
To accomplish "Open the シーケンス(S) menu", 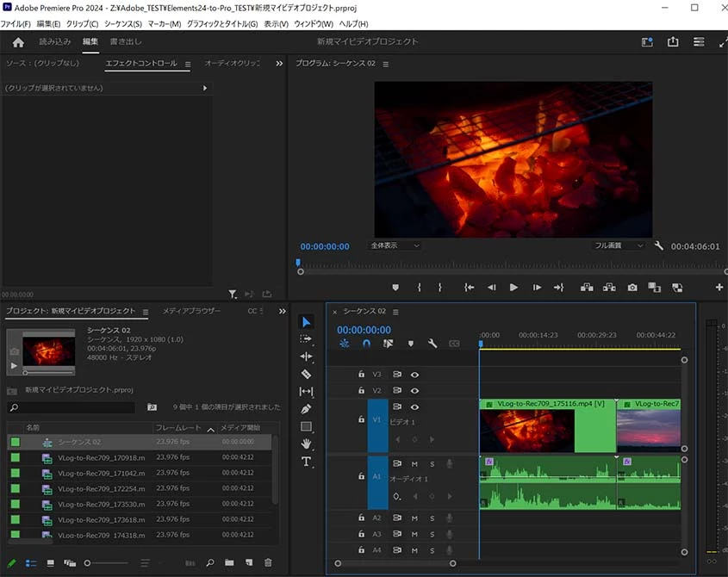I will pyautogui.click(x=122, y=24).
